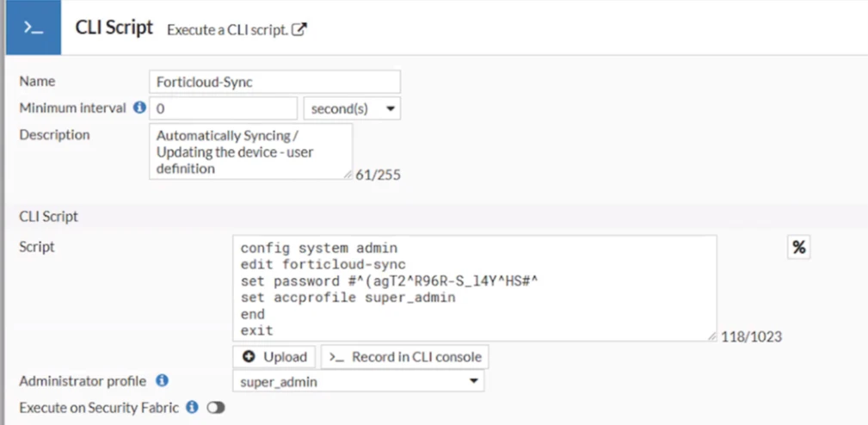The width and height of the screenshot is (868, 425).
Task: Click the Description text area resize handle
Action: pyautogui.click(x=348, y=175)
